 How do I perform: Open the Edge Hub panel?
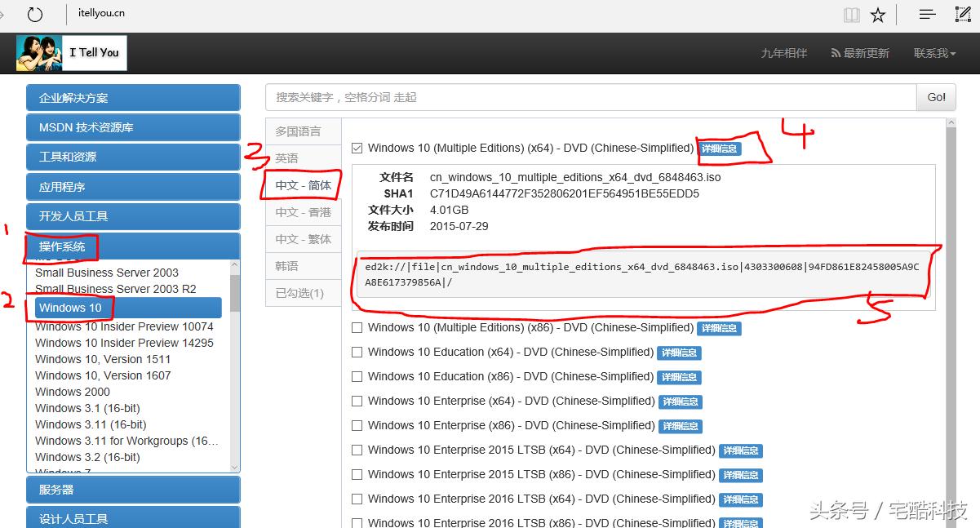(x=927, y=14)
